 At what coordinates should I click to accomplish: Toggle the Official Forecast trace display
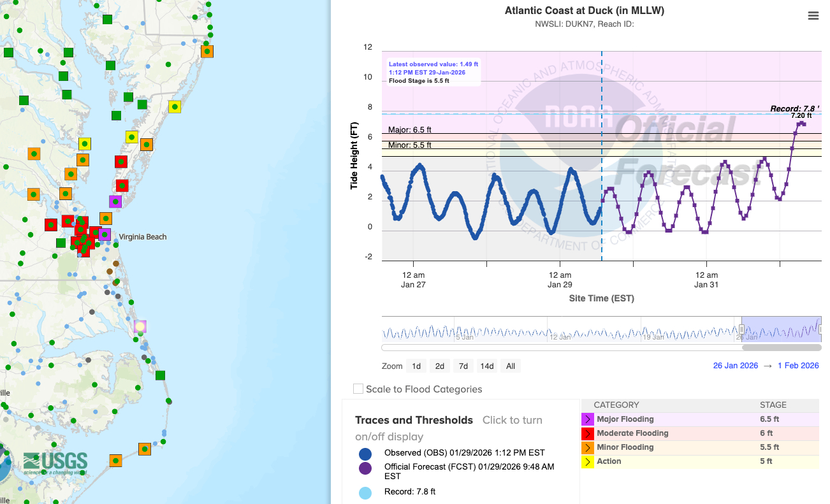pyautogui.click(x=365, y=468)
